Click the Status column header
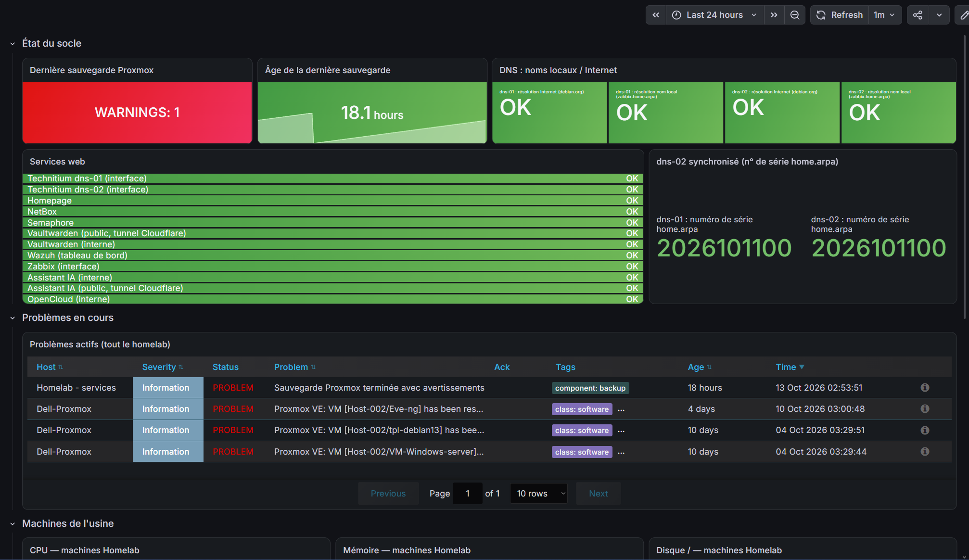This screenshot has height=560, width=969. pos(225,367)
